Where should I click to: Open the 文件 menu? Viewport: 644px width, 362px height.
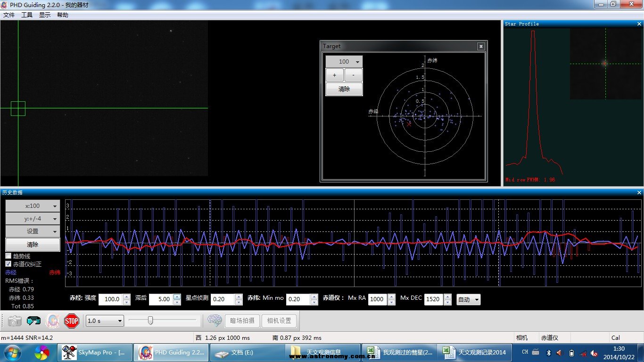(9, 15)
